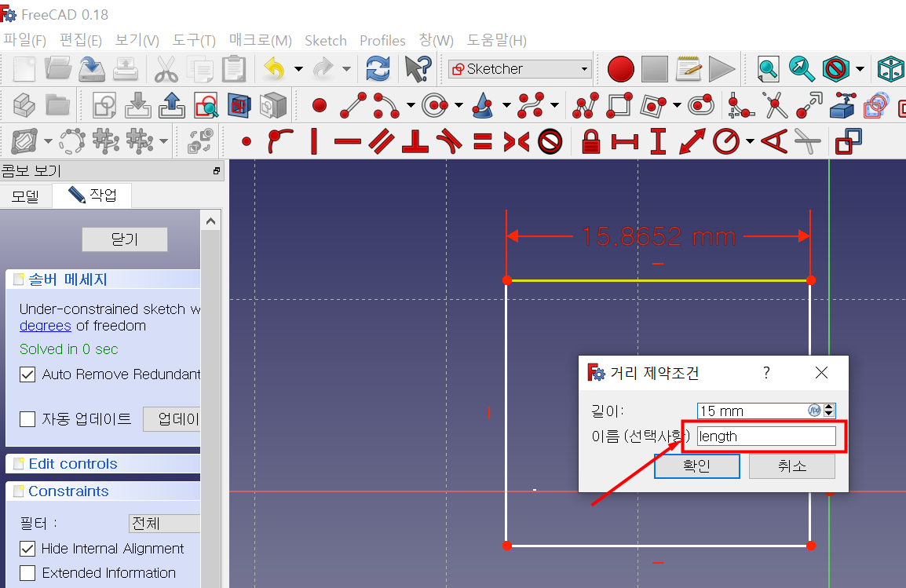Image resolution: width=906 pixels, height=588 pixels.
Task: Click the degrees of freedom link
Action: [x=45, y=326]
